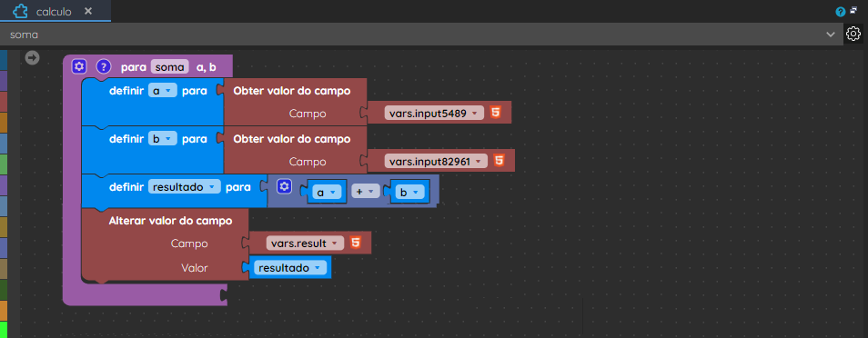
Task: Open the resultado dropdown in the Valor slot
Action: (x=289, y=268)
